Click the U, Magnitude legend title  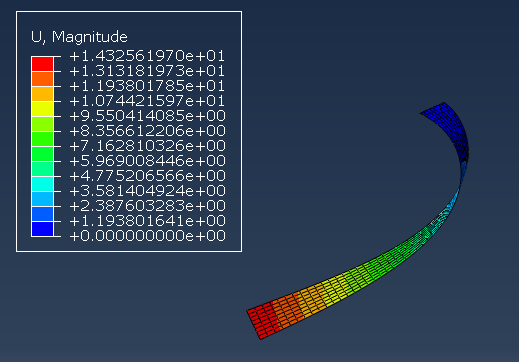pyautogui.click(x=79, y=37)
